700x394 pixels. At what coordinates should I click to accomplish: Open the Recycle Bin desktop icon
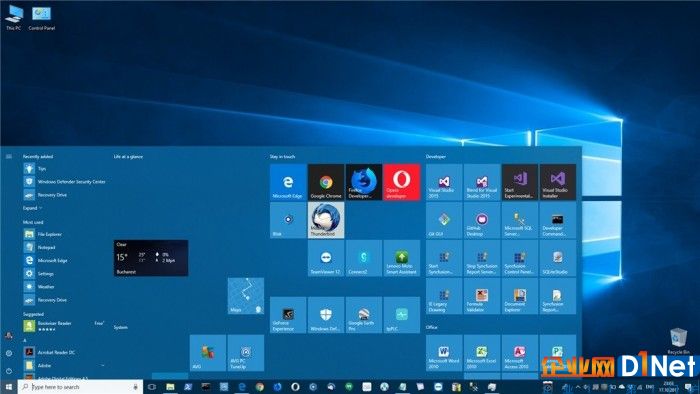[678, 341]
